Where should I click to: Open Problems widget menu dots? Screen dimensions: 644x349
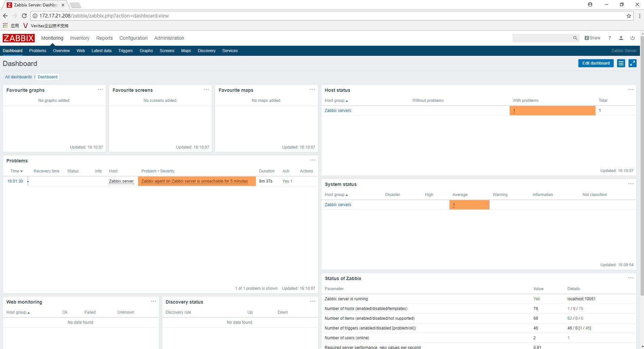click(x=313, y=160)
